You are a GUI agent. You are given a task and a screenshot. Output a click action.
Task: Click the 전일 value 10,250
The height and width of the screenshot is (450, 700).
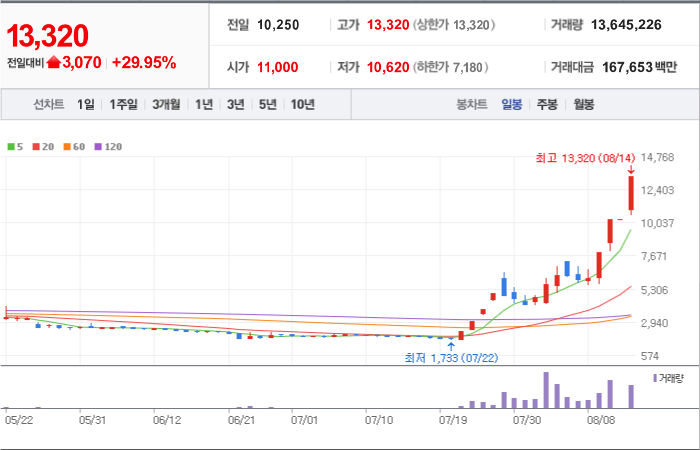point(278,25)
